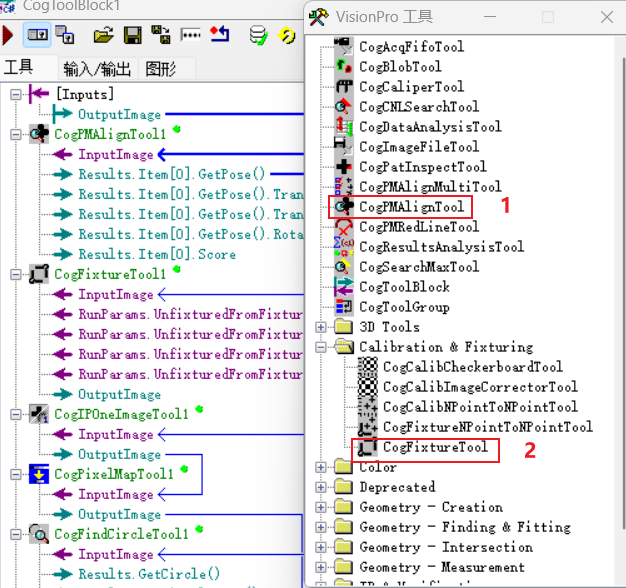This screenshot has width=626, height=588.
Task: Click the toolbar icon with dotted box
Action: click(190, 35)
